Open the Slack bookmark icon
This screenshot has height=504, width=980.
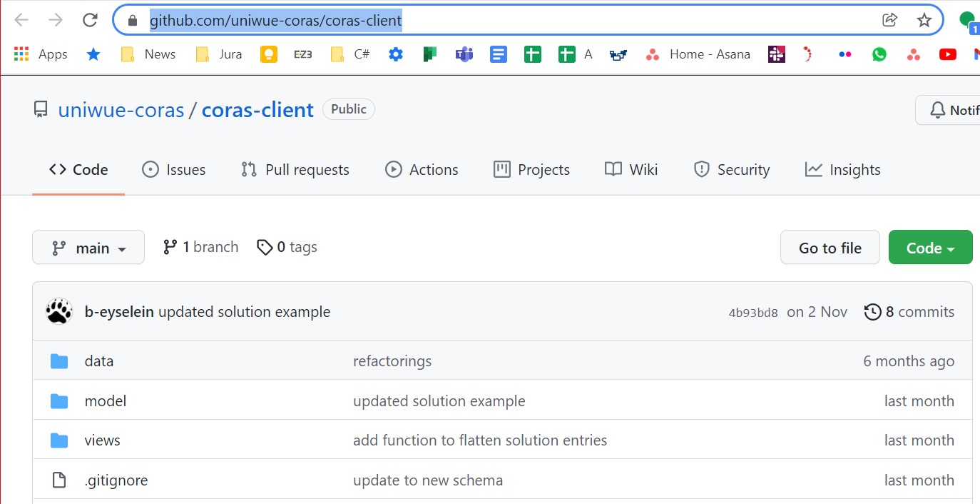point(776,54)
